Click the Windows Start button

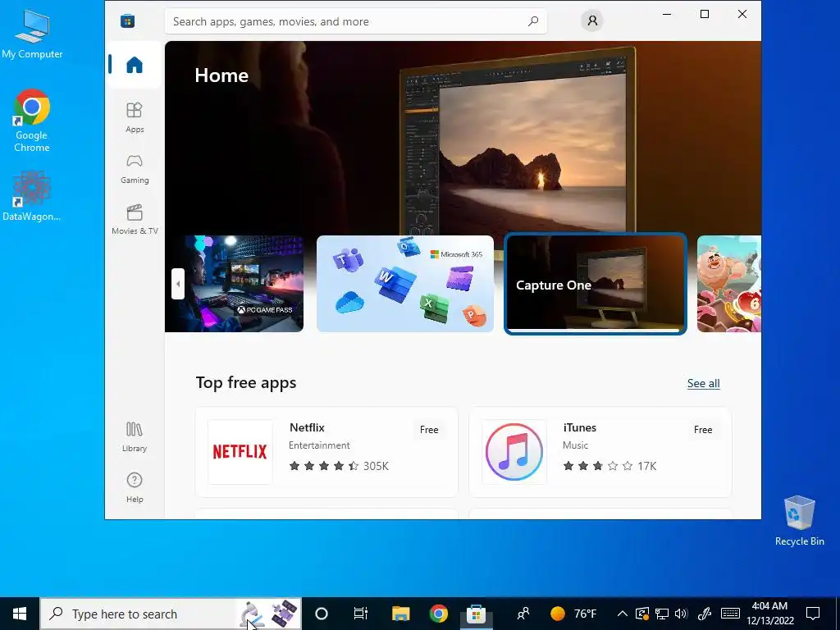[20, 614]
